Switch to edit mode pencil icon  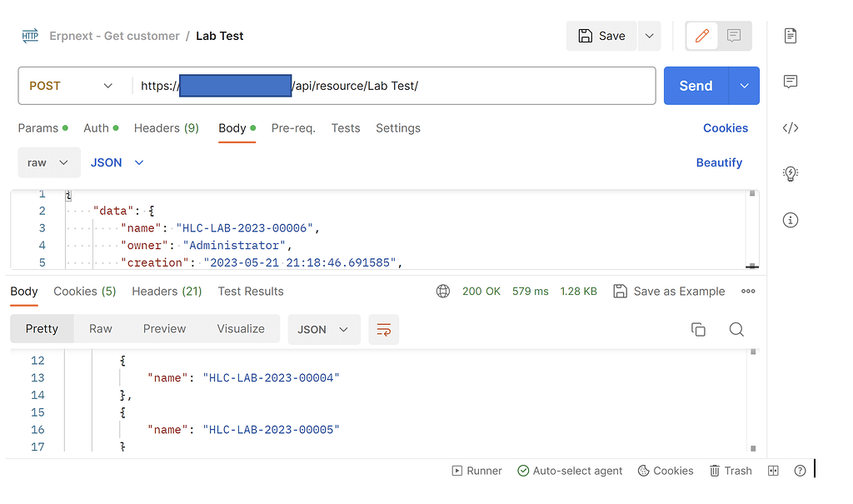coord(701,36)
